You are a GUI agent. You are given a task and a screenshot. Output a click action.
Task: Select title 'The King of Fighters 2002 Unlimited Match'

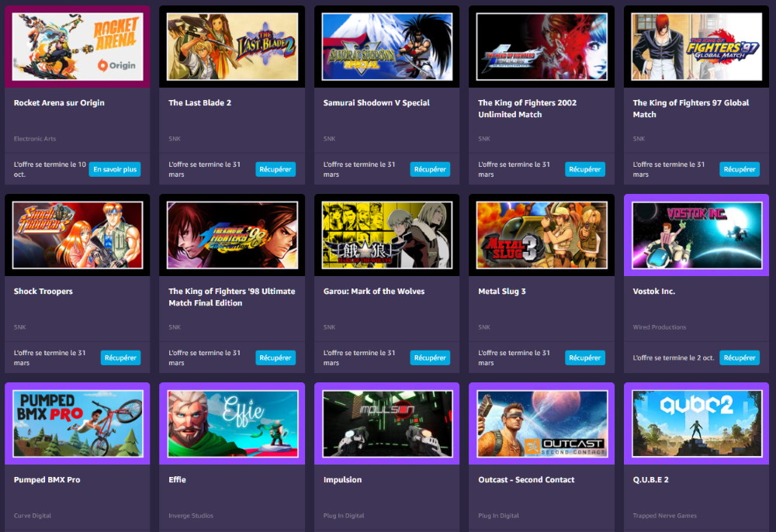[527, 109]
